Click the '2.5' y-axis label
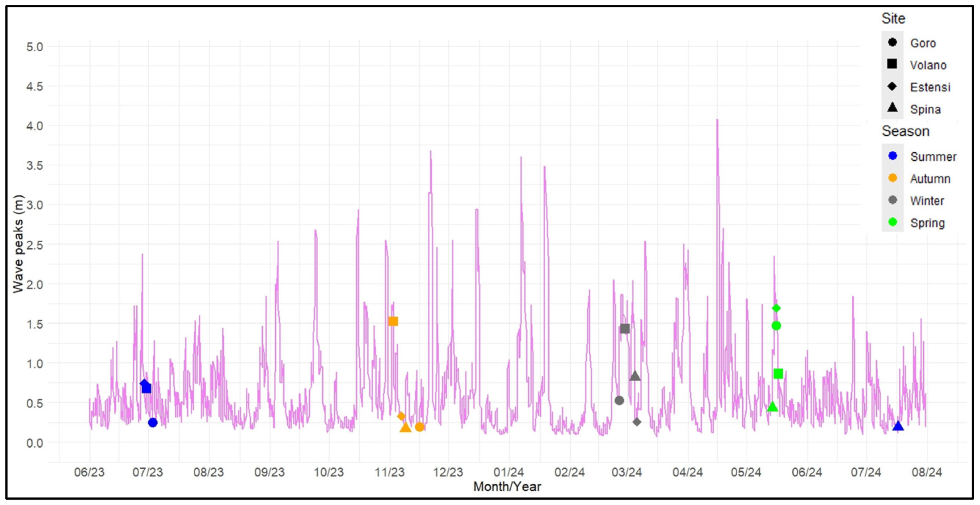This screenshot has width=980, height=505. point(35,245)
